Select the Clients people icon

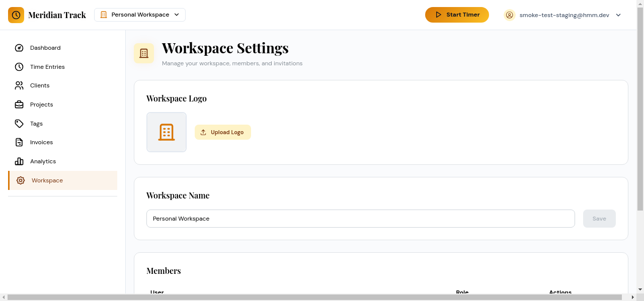click(19, 85)
